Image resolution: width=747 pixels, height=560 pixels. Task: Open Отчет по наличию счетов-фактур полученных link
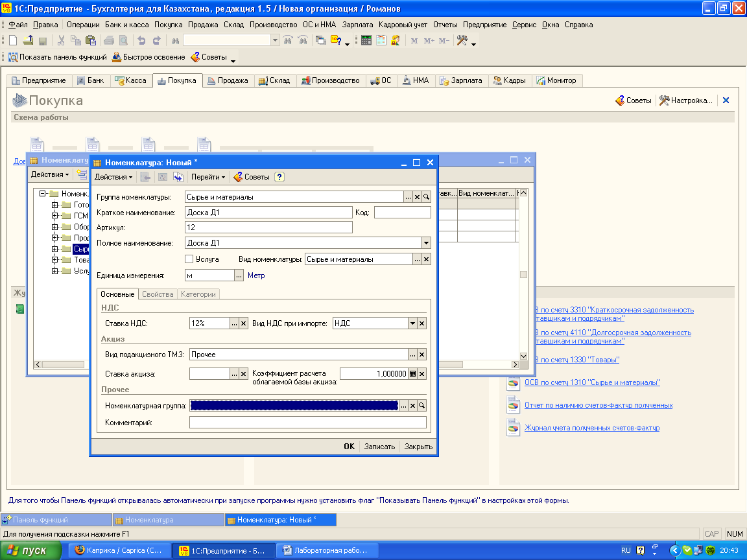coord(599,405)
